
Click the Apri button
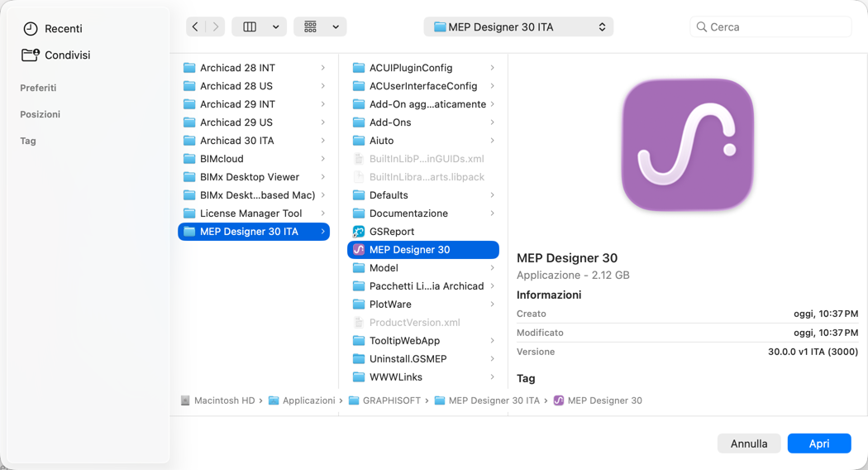point(819,444)
